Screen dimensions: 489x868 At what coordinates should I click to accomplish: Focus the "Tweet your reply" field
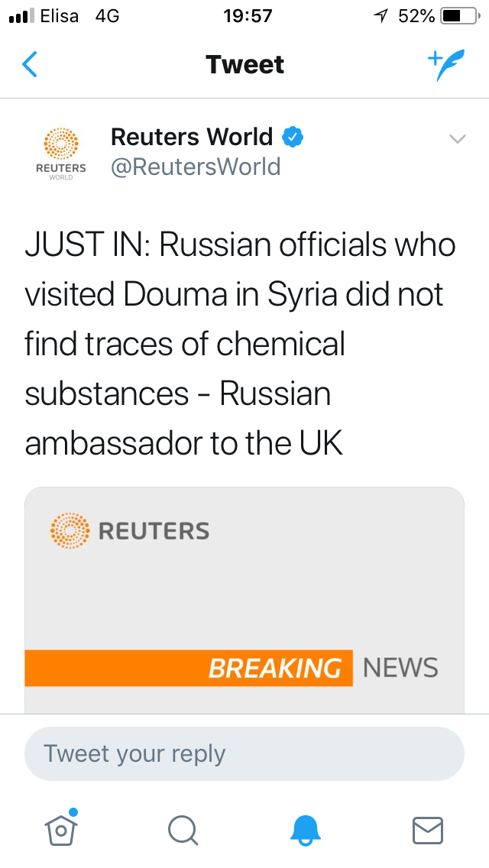pos(244,753)
